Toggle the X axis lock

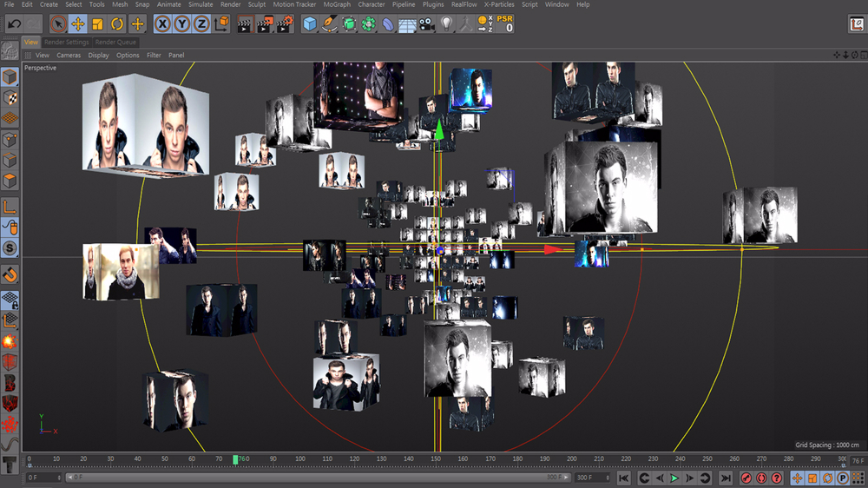[162, 23]
